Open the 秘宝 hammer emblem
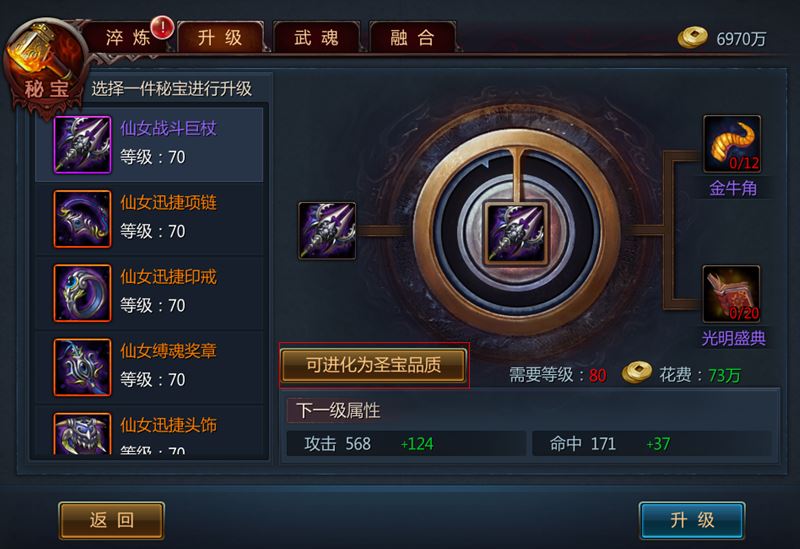 [x=45, y=65]
